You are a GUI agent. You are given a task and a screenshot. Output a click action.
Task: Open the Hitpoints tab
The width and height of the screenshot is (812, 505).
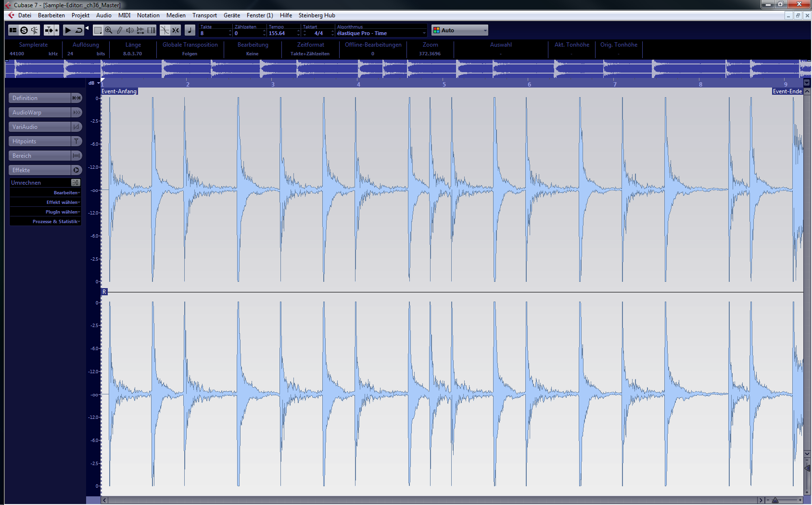[x=39, y=141]
